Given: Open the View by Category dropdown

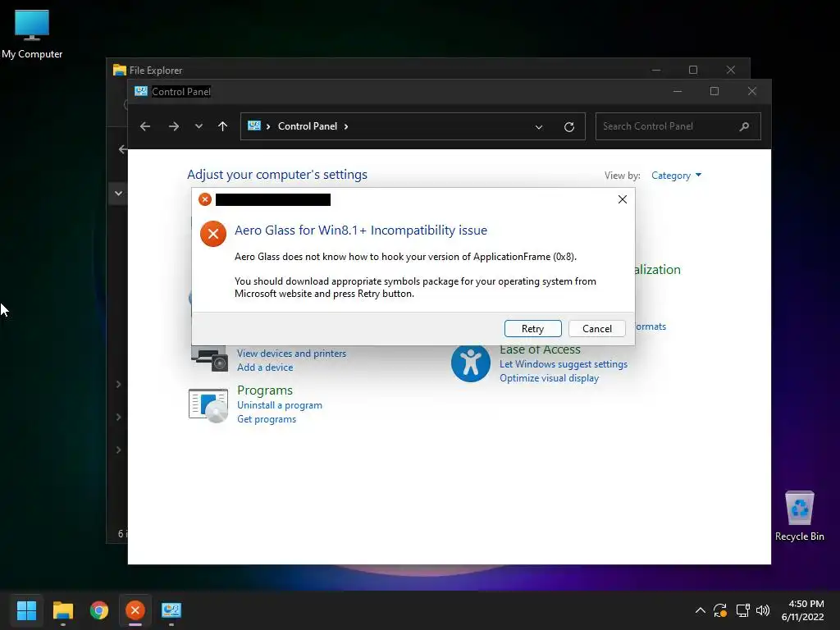Looking at the screenshot, I should pyautogui.click(x=676, y=176).
